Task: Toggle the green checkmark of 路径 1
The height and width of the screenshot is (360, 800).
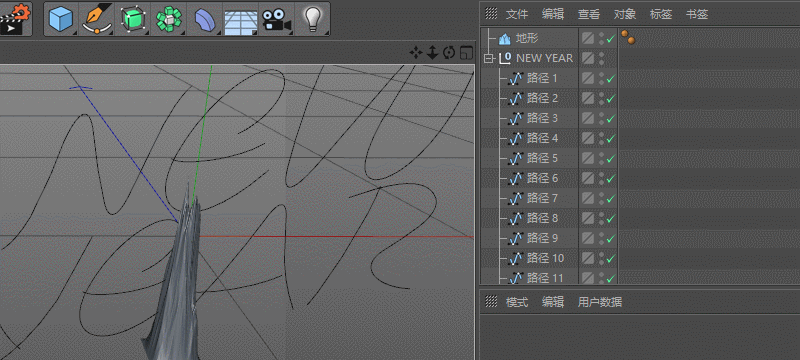Action: coord(611,79)
